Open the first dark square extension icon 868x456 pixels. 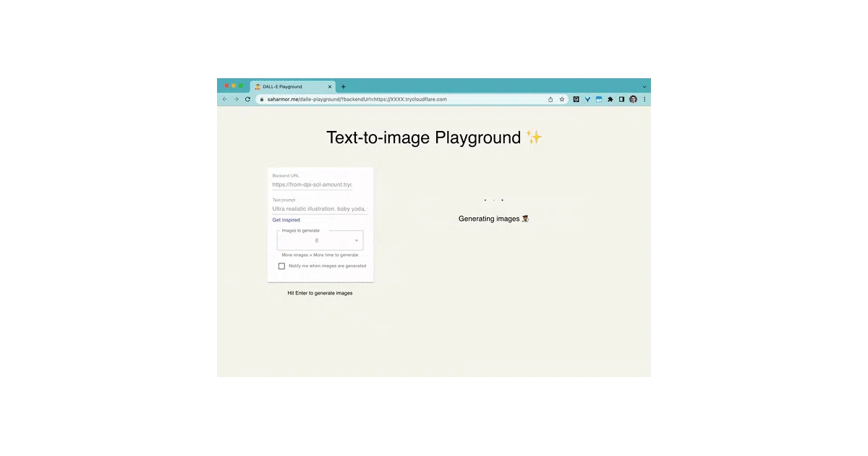[576, 99]
